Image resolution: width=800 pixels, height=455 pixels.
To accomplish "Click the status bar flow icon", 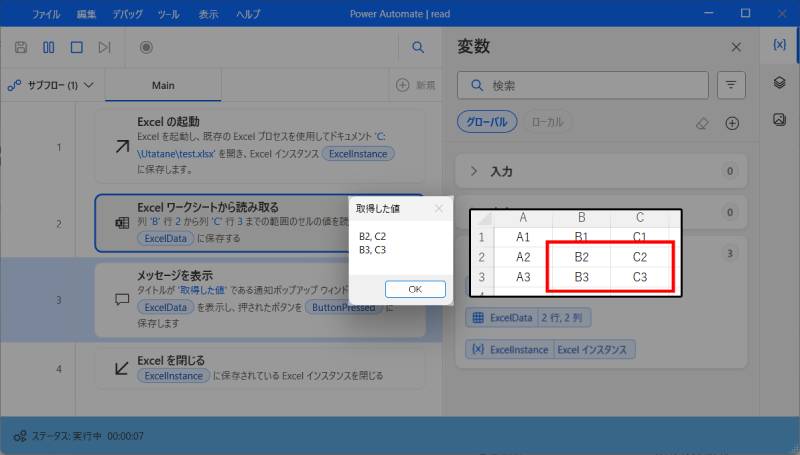I will tap(20, 437).
